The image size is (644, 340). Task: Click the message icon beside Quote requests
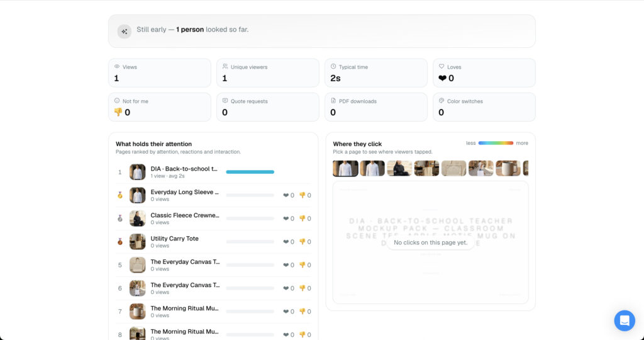(225, 101)
